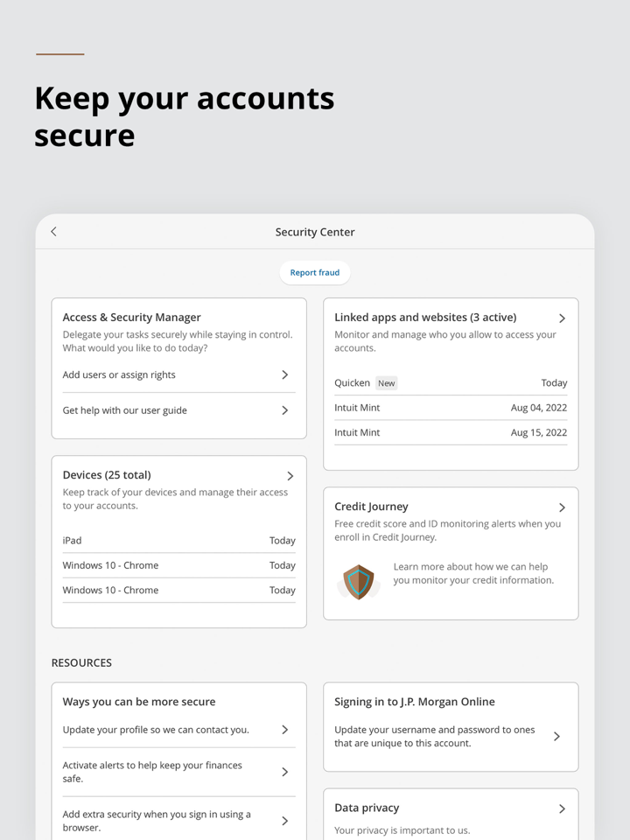The image size is (630, 840).
Task: Open Intuit Mint entry dated Aug 04, 2022
Action: [451, 408]
